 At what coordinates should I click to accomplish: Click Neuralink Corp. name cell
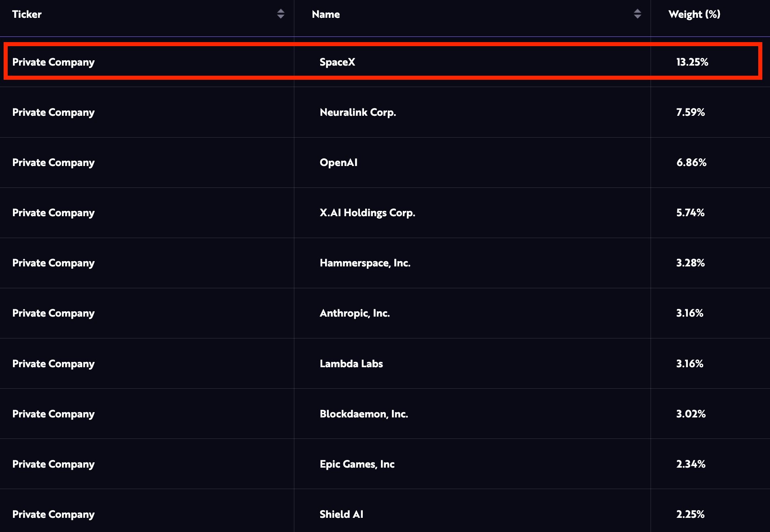pyautogui.click(x=357, y=113)
